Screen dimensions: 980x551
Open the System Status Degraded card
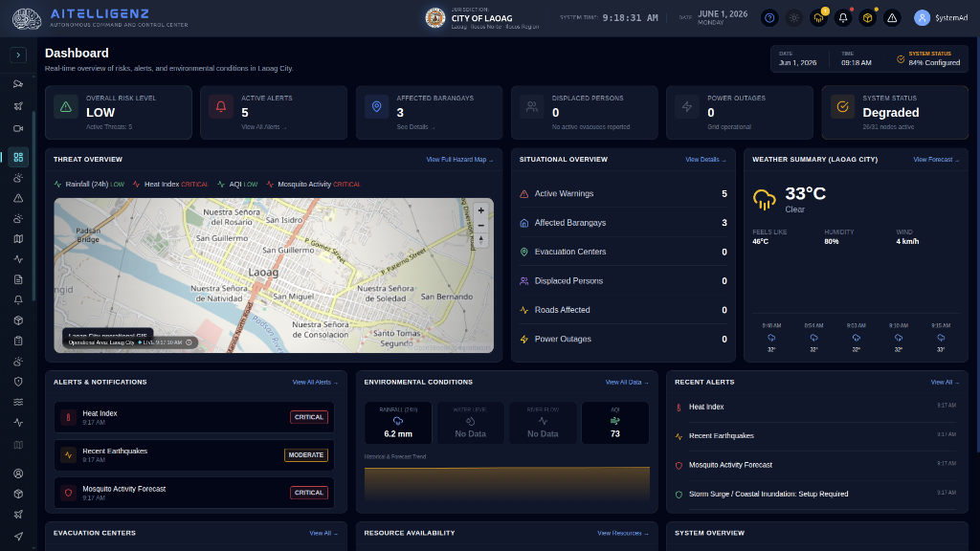(x=895, y=113)
